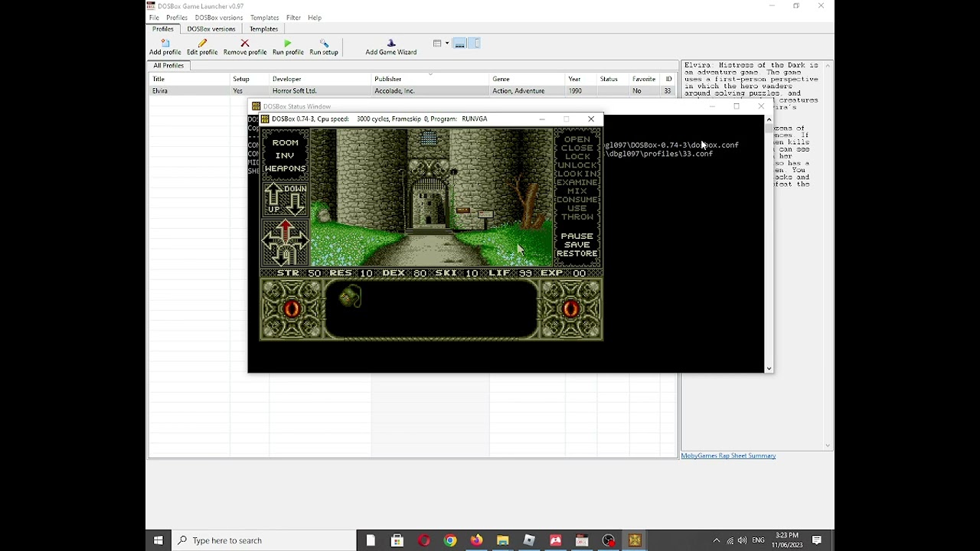Image resolution: width=980 pixels, height=551 pixels.
Task: Click the USE verb in game
Action: (577, 208)
